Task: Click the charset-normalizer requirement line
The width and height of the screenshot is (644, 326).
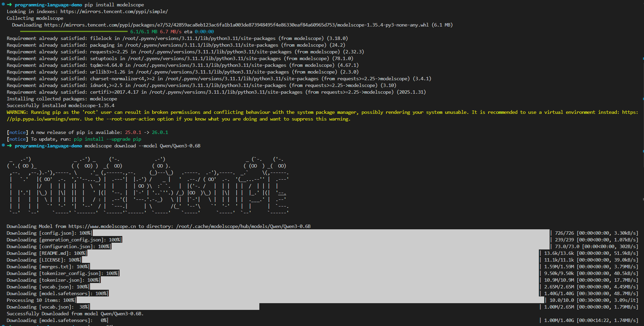Action: pyautogui.click(x=219, y=79)
